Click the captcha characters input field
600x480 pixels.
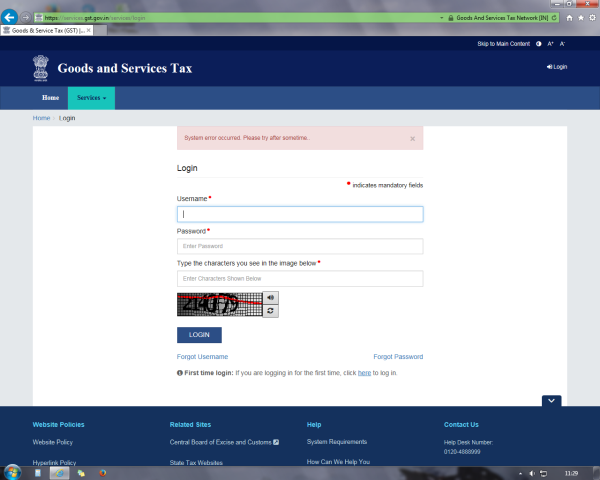pyautogui.click(x=300, y=279)
